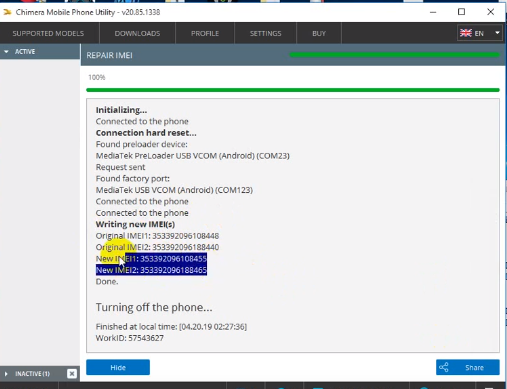Click the Writing new IMEI(s) line

[x=135, y=224]
